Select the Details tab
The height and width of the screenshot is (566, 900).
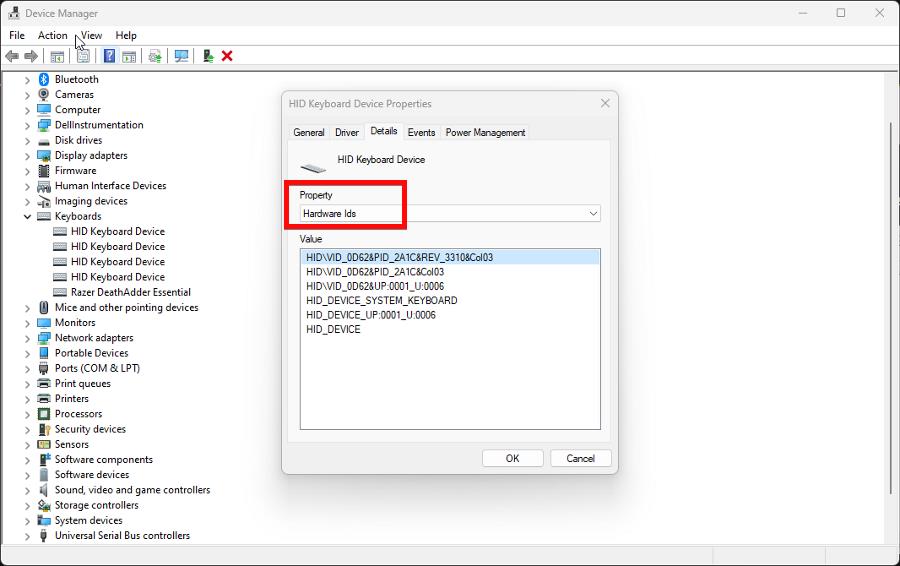point(383,131)
